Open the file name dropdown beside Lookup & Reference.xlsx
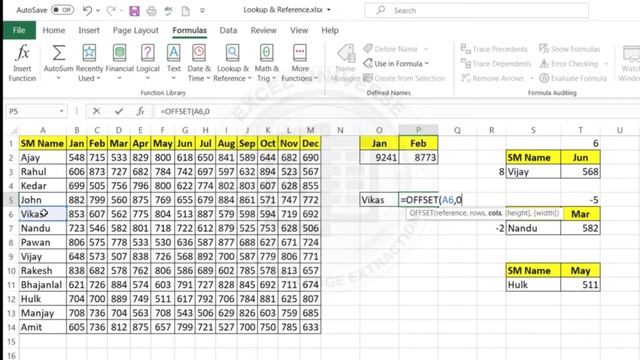The image size is (640, 360). pos(329,10)
